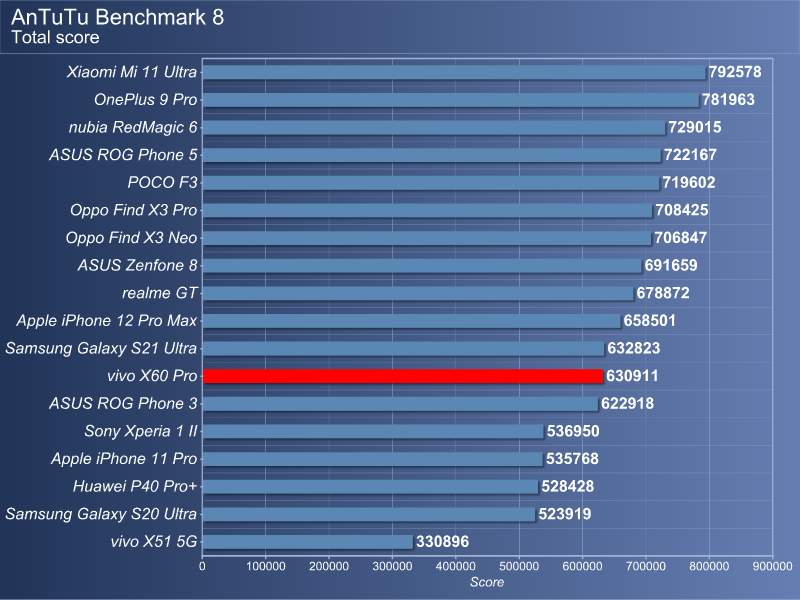The width and height of the screenshot is (800, 600).
Task: Click the 'Samsung Galaxy S21 Ultra' label
Action: (x=101, y=348)
